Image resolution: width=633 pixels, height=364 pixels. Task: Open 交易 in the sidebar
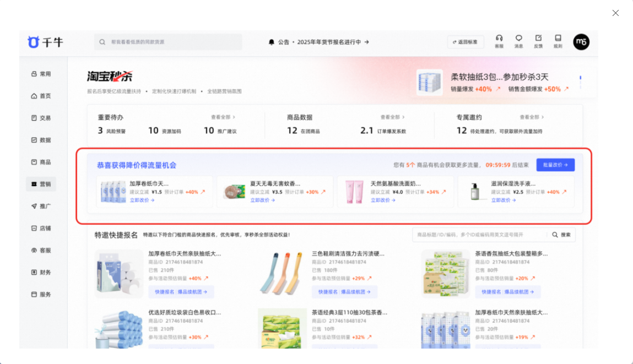pos(41,118)
